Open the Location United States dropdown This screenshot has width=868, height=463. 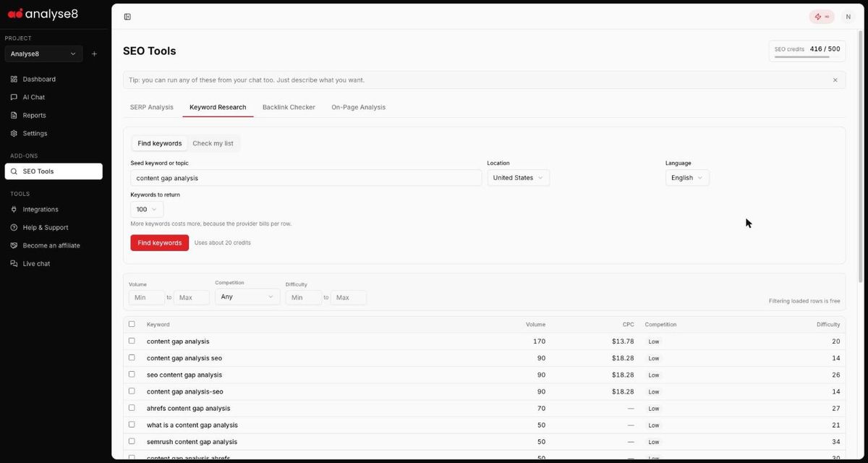[x=518, y=178]
